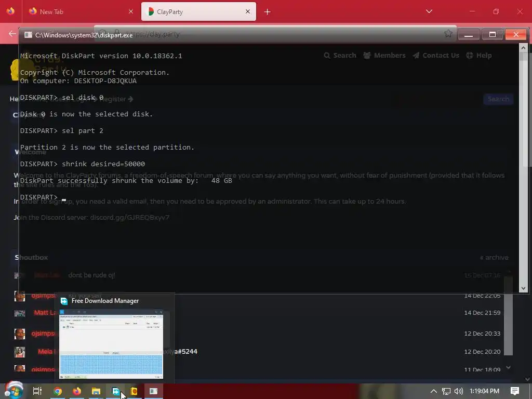Image resolution: width=532 pixels, height=399 pixels.
Task: Launch Google Chrome from the taskbar
Action: point(58,391)
